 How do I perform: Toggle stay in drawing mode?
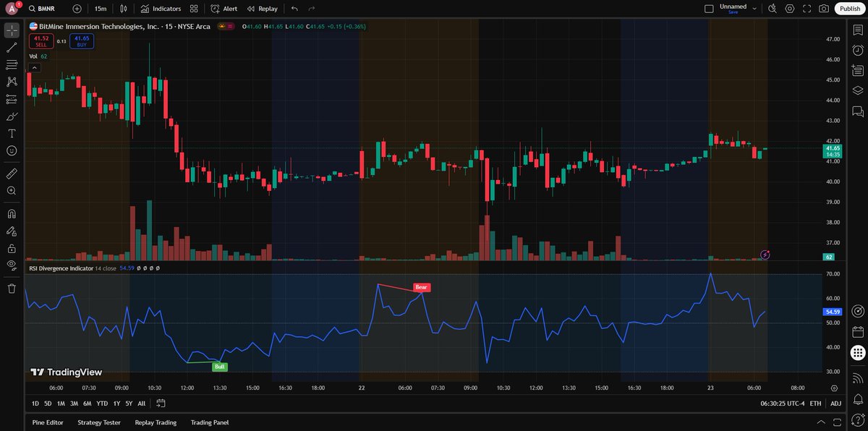[12, 231]
